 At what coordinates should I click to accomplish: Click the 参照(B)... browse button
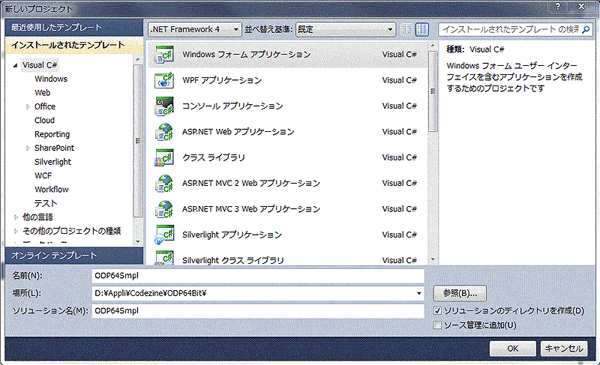(x=460, y=293)
